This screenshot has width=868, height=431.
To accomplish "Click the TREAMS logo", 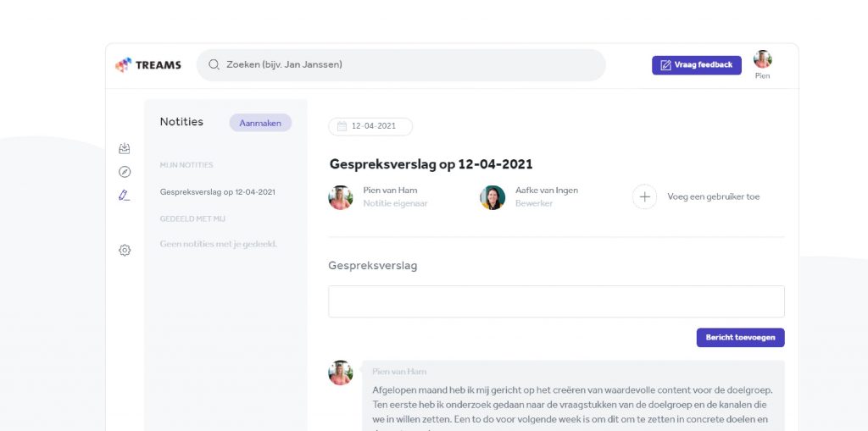I will pyautogui.click(x=148, y=65).
